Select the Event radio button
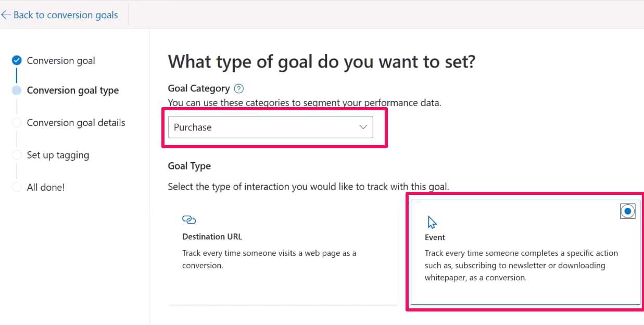The image size is (644, 325). 628,211
